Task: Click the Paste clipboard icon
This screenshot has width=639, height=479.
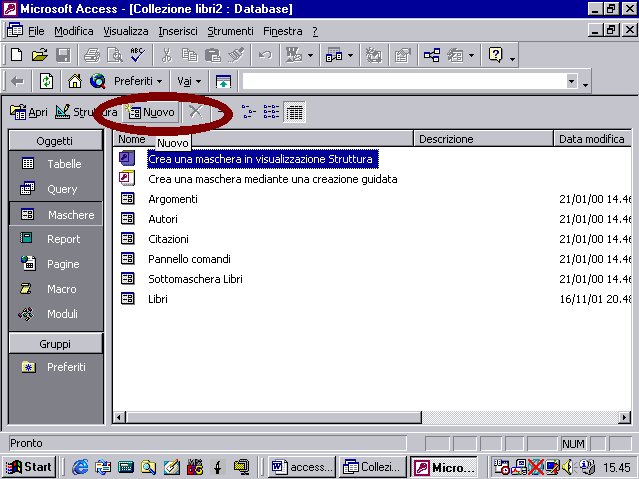Action: click(213, 55)
